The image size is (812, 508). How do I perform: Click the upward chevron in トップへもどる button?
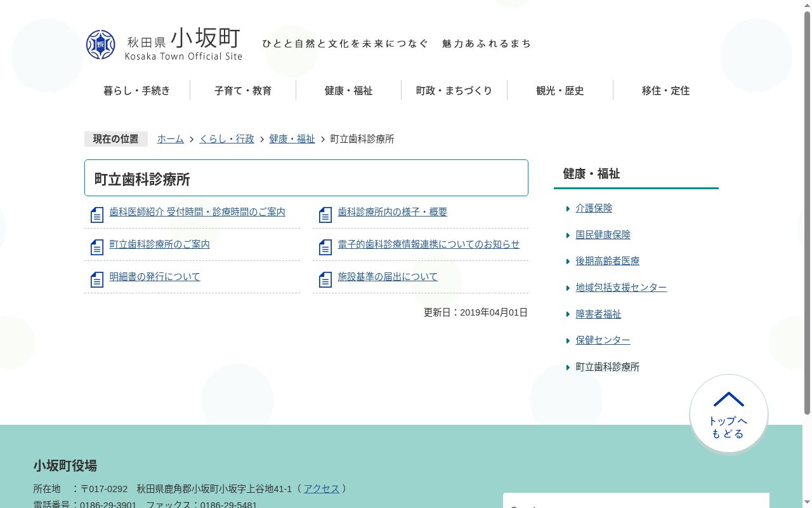tap(728, 399)
